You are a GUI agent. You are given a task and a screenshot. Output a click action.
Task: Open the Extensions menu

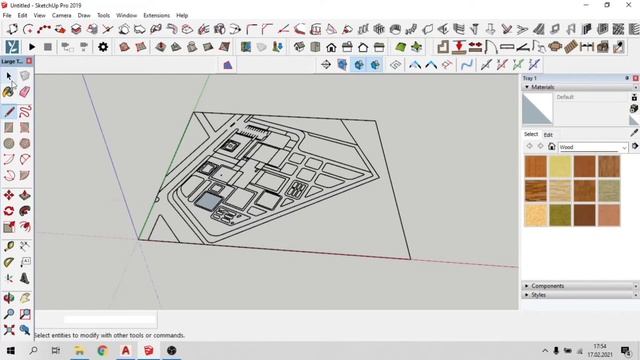[156, 16]
